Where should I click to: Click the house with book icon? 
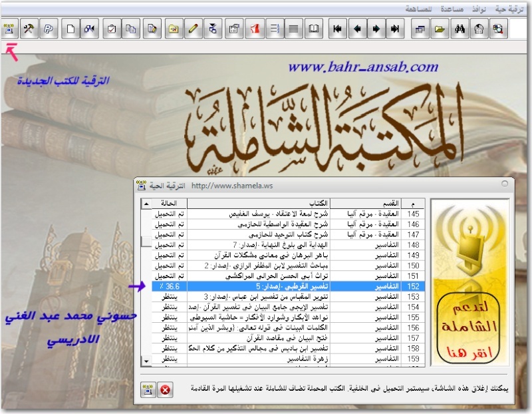(x=479, y=29)
